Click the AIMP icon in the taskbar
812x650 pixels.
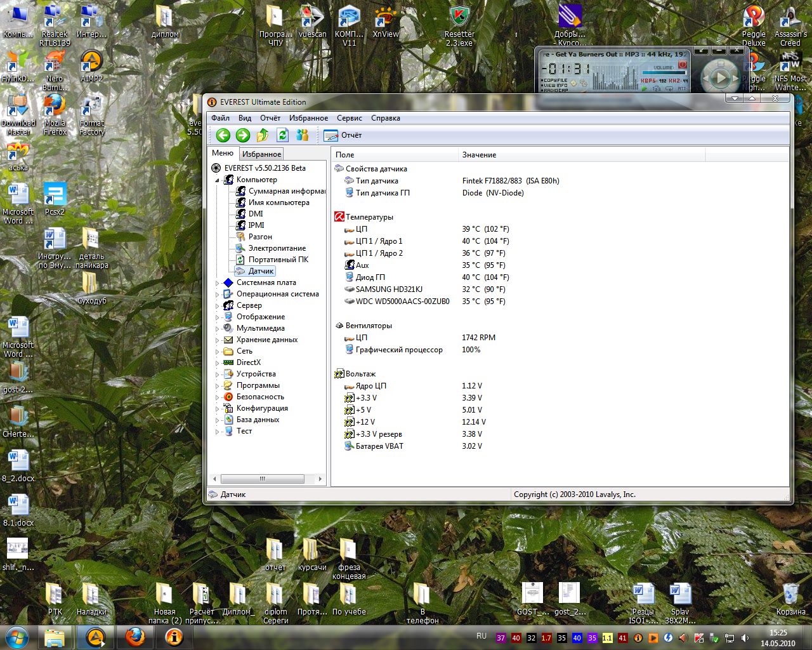click(x=95, y=637)
